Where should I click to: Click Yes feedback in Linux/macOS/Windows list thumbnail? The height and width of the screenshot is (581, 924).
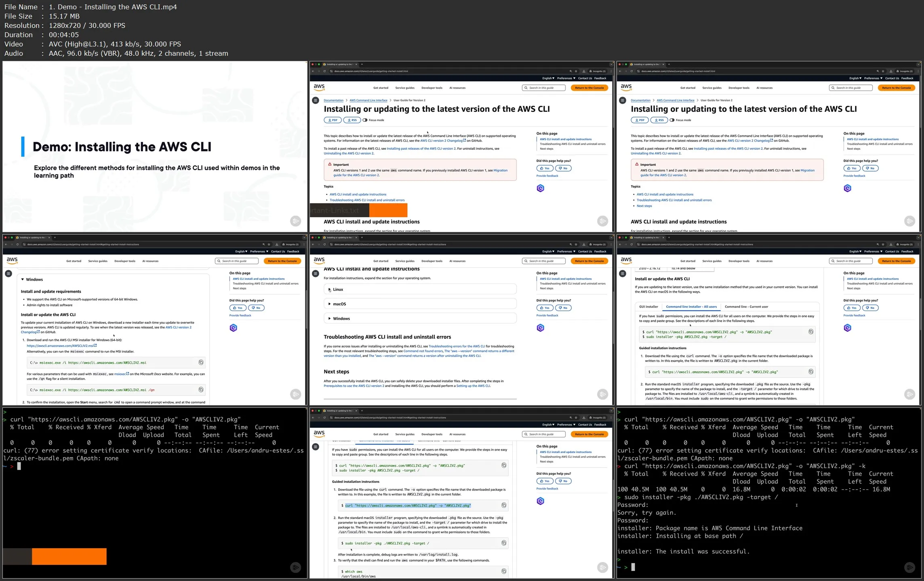click(545, 308)
